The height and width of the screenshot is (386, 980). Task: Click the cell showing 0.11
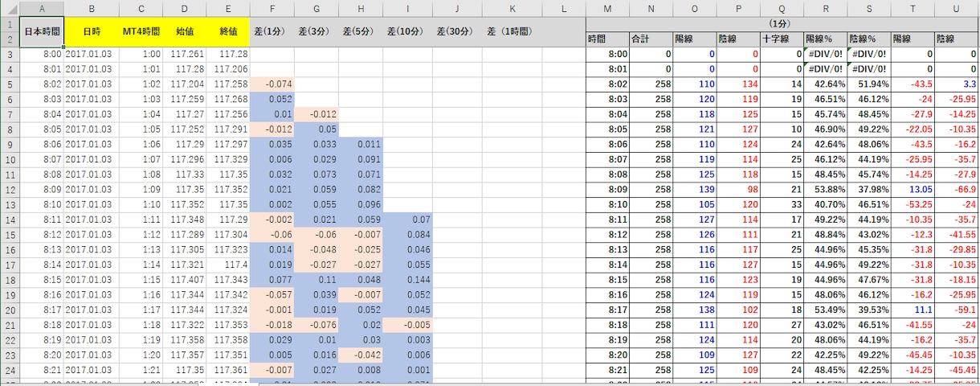(x=316, y=281)
